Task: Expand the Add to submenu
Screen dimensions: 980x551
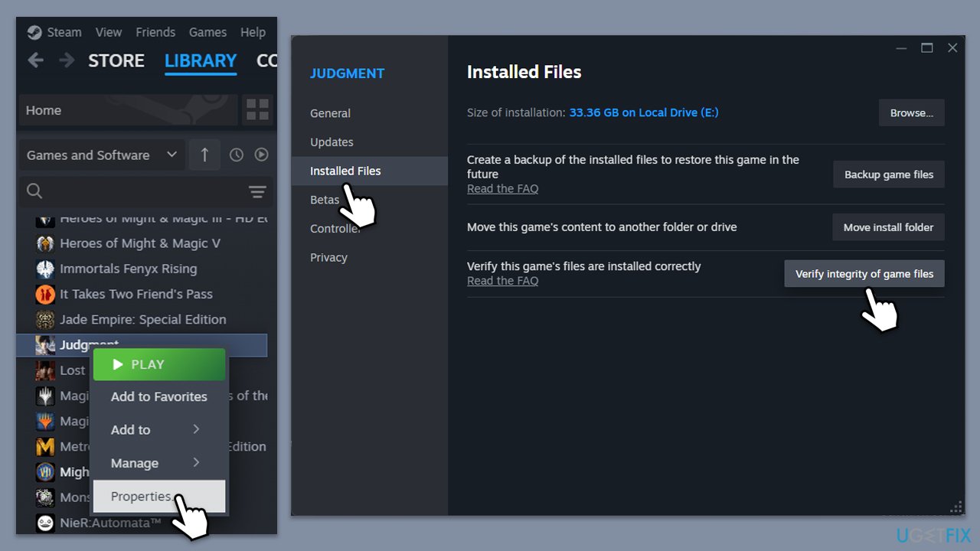Action: coord(159,429)
